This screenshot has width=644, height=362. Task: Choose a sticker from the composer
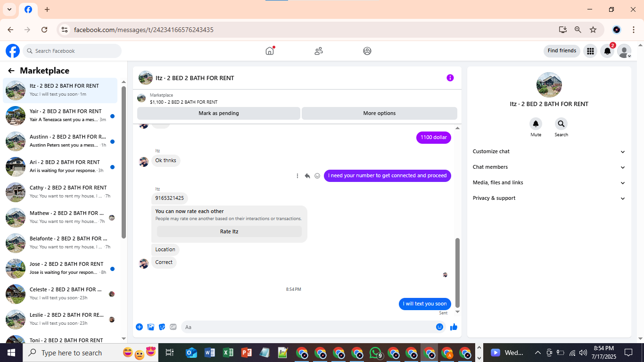(x=162, y=327)
